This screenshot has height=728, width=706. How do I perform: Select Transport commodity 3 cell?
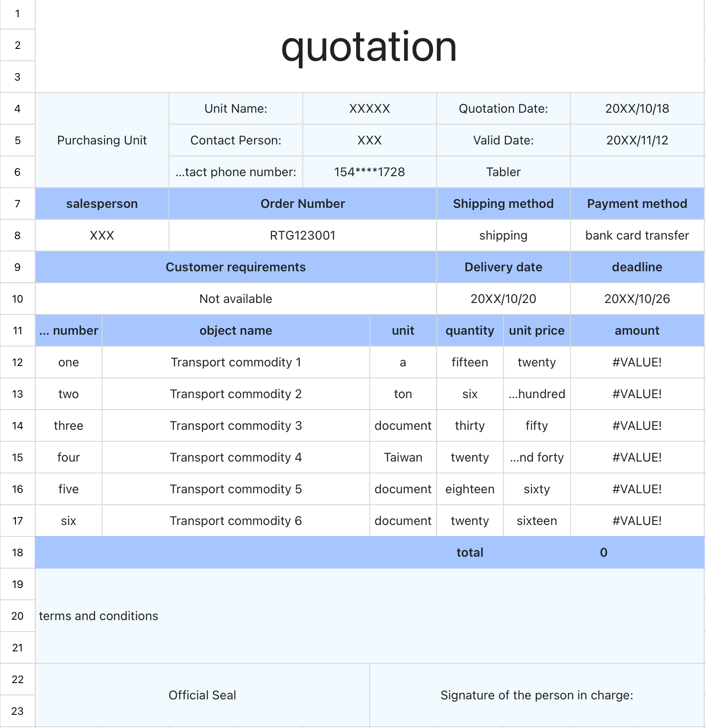(x=236, y=425)
